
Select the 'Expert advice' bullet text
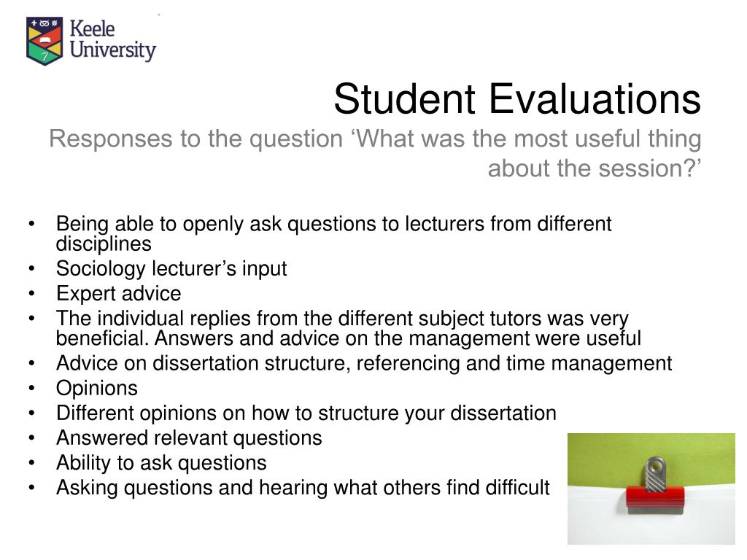(x=119, y=293)
